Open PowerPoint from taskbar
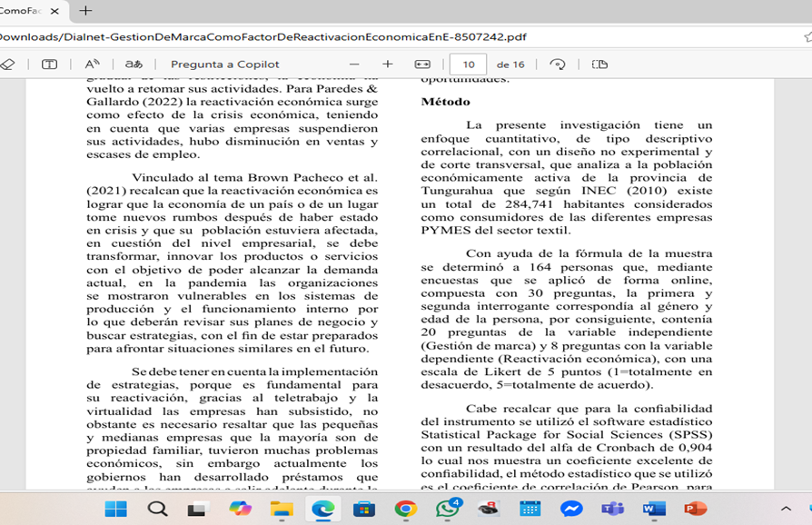Image resolution: width=812 pixels, height=525 pixels. click(695, 509)
